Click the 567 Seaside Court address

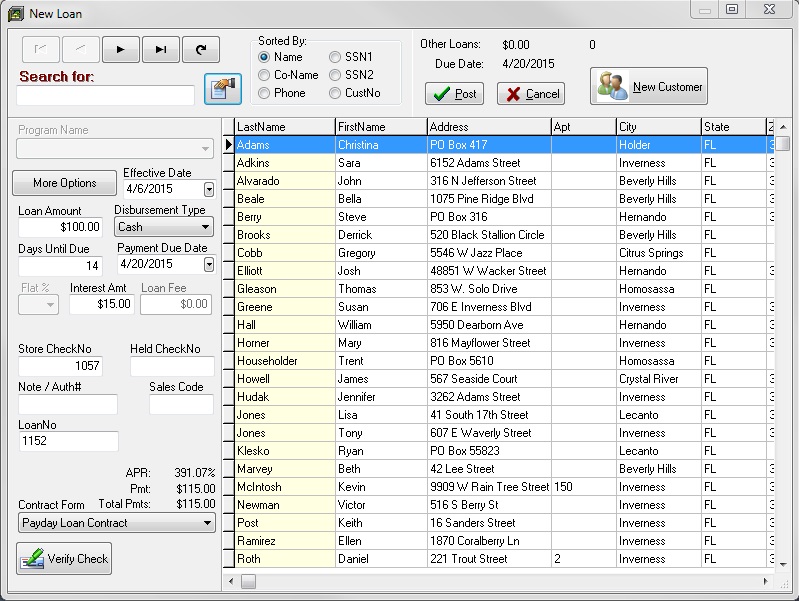tap(489, 379)
